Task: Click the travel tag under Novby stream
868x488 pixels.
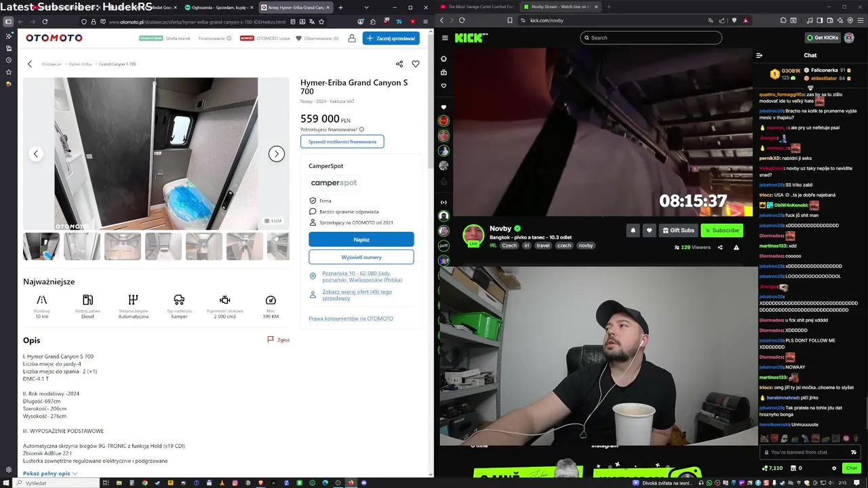Action: tap(543, 245)
